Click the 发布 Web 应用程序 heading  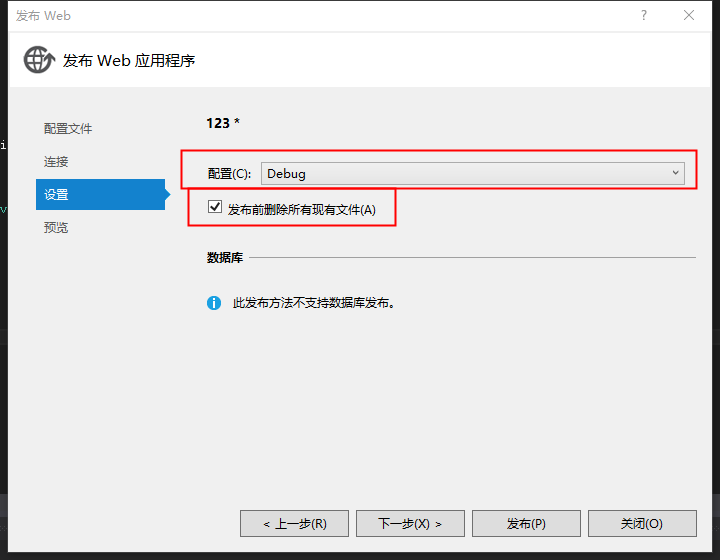(x=129, y=61)
